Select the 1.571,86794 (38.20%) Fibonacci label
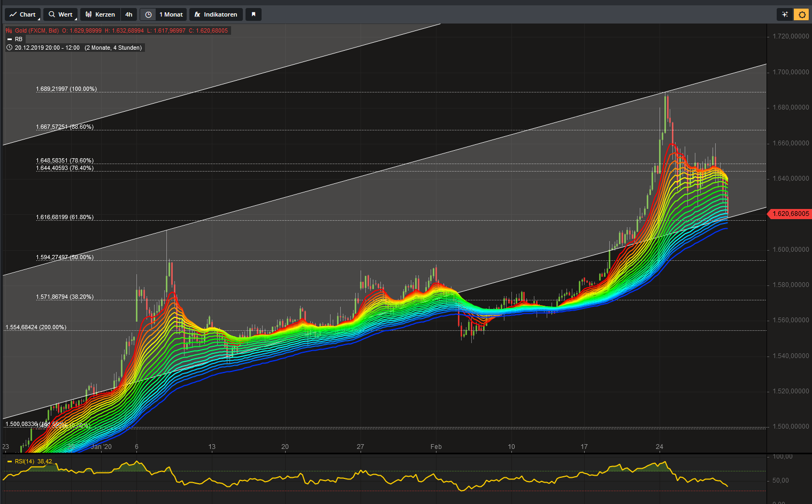812x504 pixels. (65, 297)
